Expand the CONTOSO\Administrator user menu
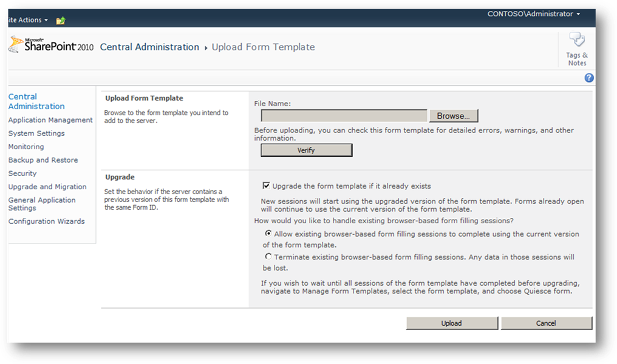This screenshot has width=617, height=364. pos(533,14)
